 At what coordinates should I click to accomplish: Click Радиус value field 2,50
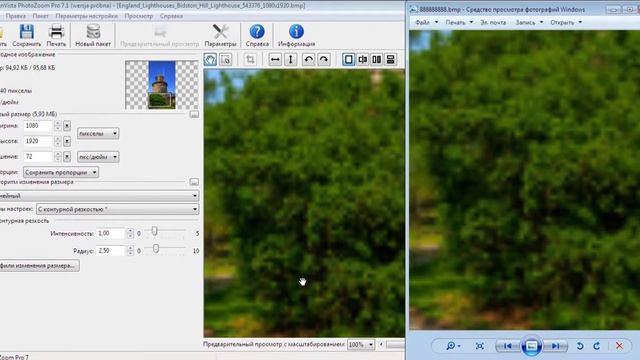tap(110, 251)
